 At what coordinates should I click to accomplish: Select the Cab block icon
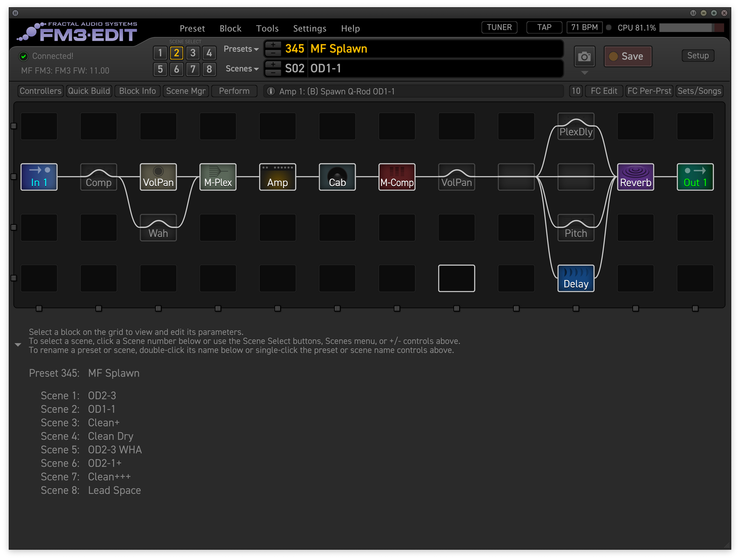coord(337,177)
